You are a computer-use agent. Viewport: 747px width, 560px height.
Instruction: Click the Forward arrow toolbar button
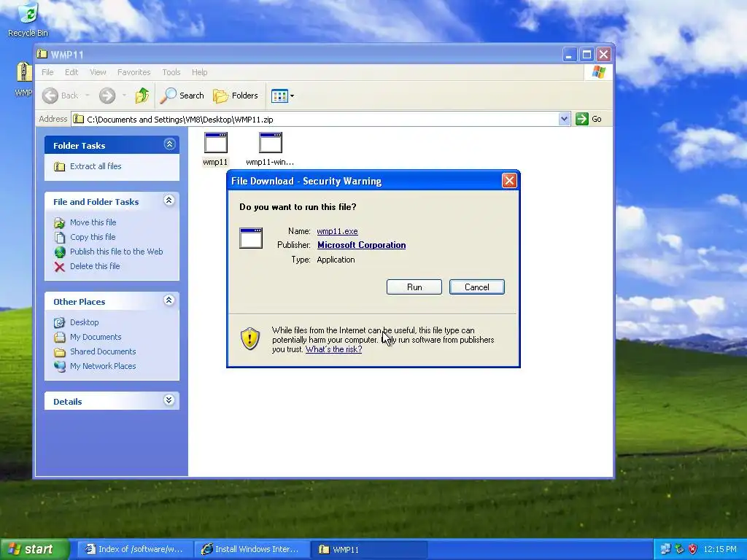[x=107, y=96]
